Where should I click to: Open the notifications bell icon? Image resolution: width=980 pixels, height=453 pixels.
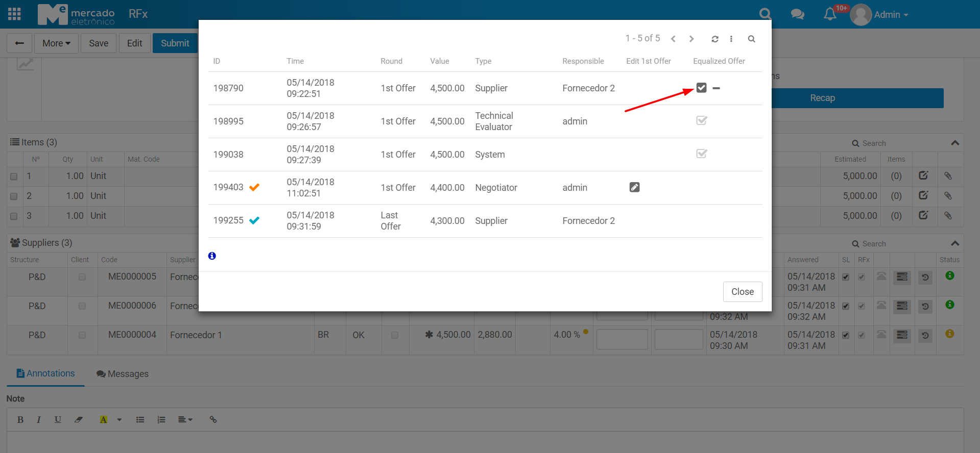click(830, 14)
